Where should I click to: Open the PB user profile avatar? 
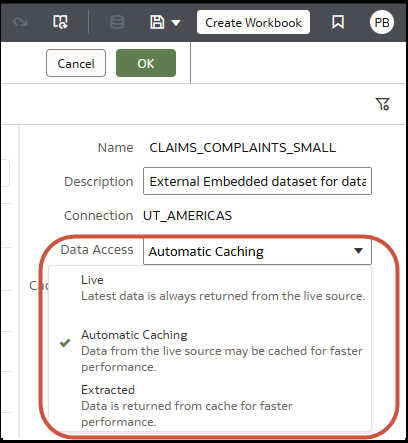[382, 22]
